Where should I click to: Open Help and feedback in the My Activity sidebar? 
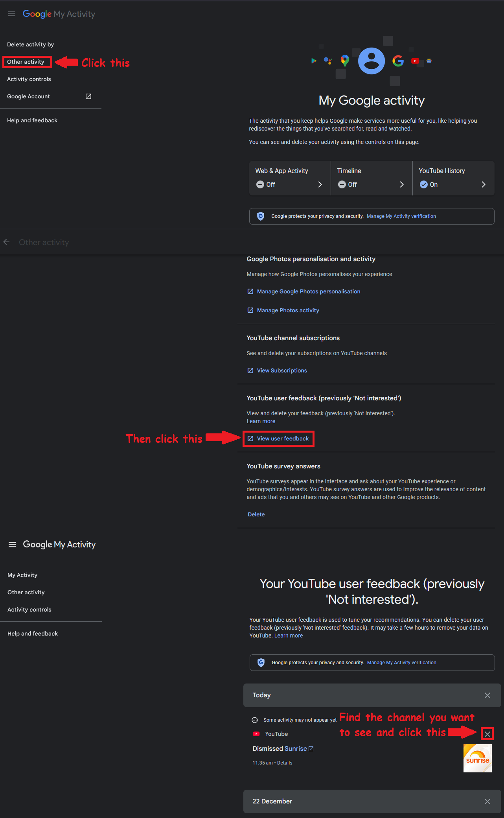click(x=33, y=634)
